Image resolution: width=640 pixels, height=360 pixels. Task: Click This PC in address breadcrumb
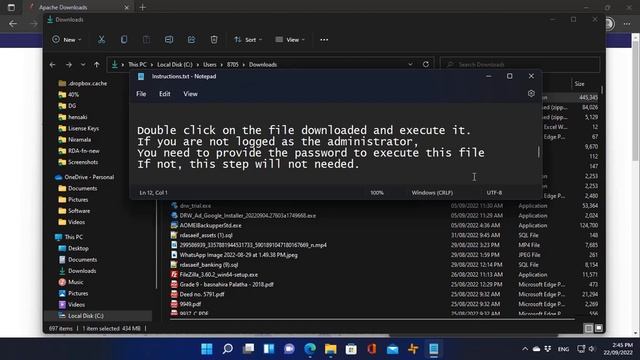(137, 64)
